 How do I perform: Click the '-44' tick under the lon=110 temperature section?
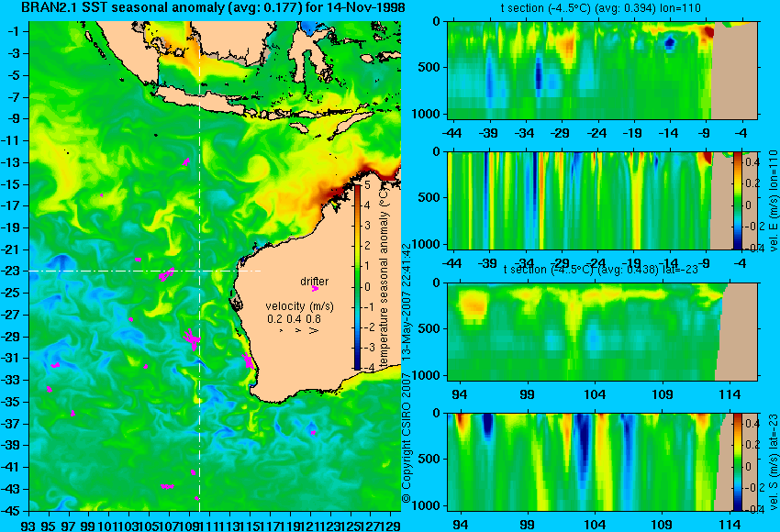(451, 133)
